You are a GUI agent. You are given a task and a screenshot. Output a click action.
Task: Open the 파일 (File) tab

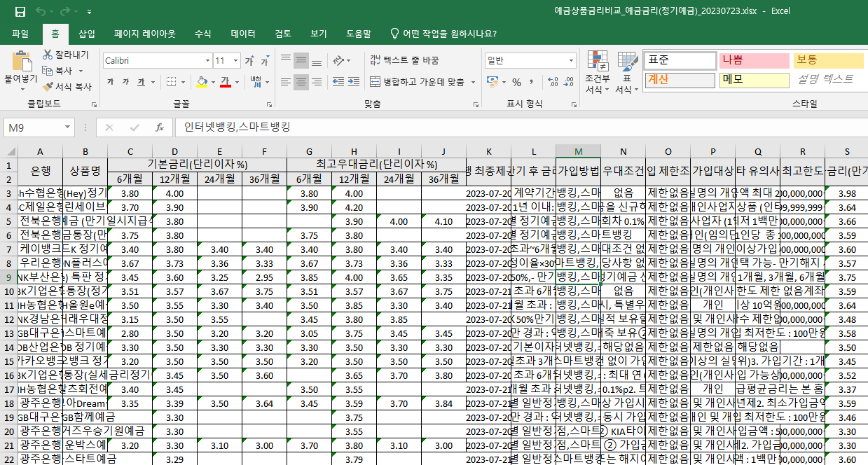20,34
